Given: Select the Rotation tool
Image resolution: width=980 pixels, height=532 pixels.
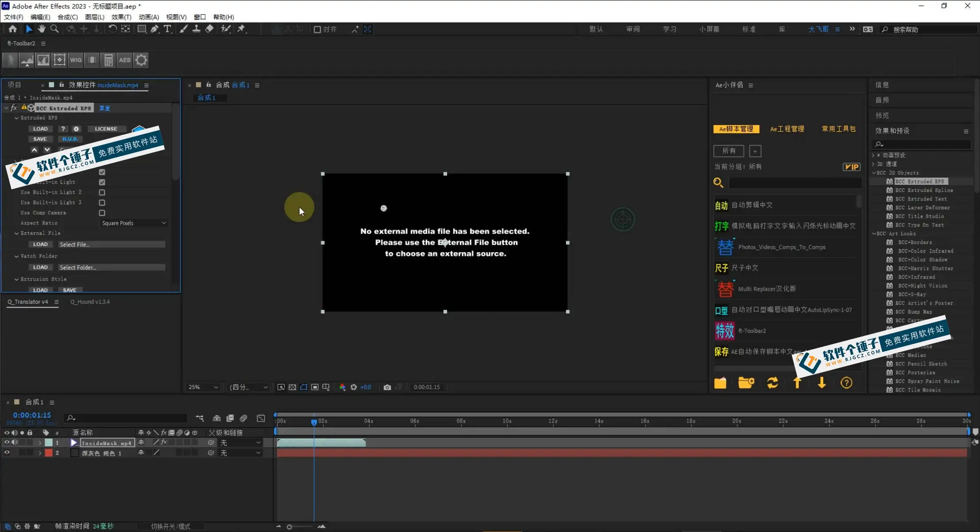Looking at the screenshot, I should tap(113, 29).
